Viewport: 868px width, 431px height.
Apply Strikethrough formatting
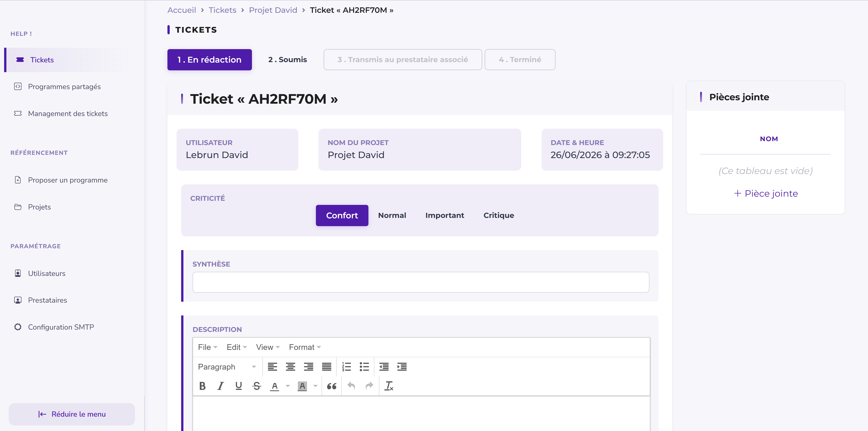[x=257, y=386]
